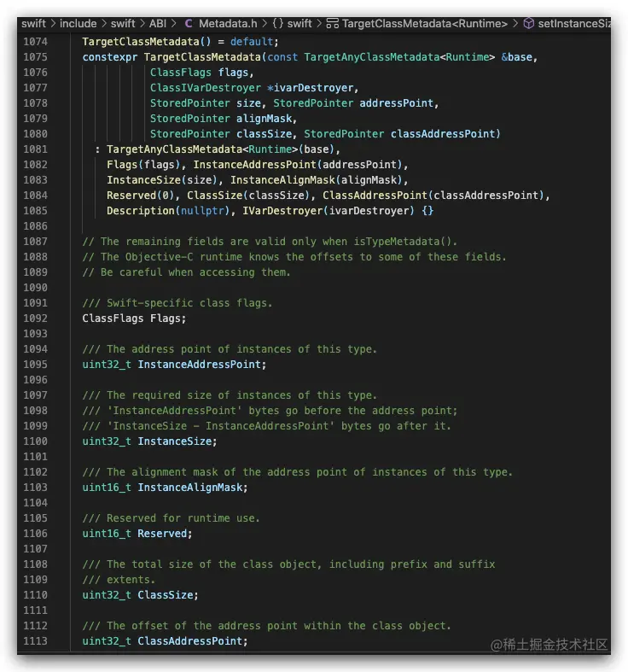This screenshot has width=628, height=672.
Task: Click the struct icon before TargetClassMetadata
Action: pos(333,24)
